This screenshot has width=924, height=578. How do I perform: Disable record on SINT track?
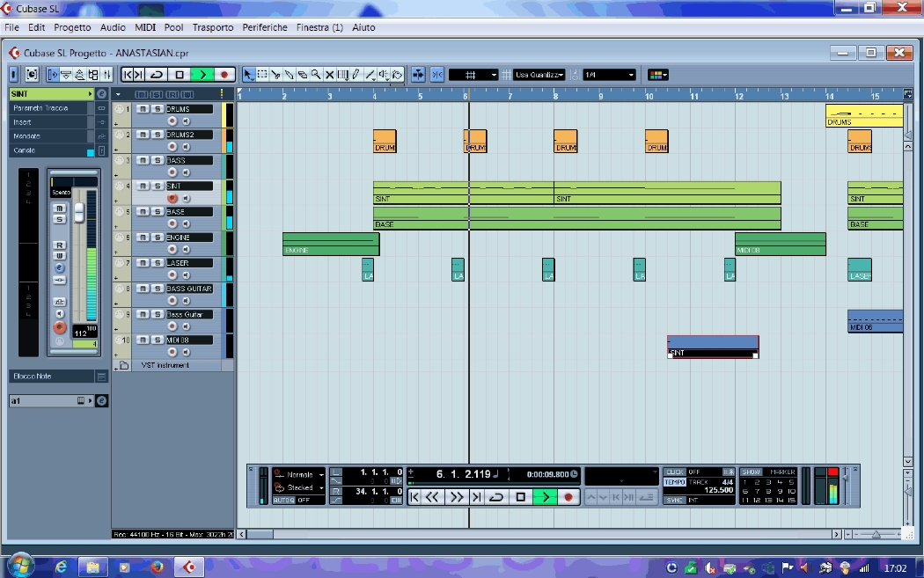click(x=172, y=199)
